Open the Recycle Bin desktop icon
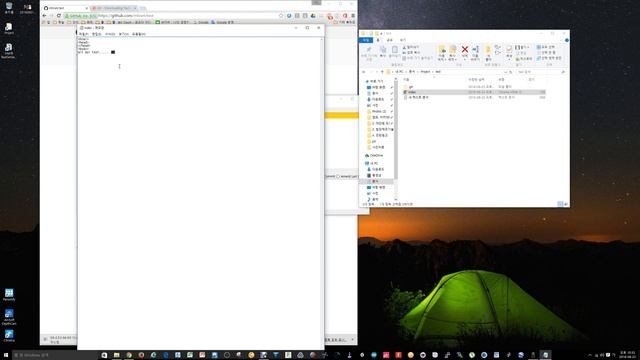This screenshot has height=360, width=640. tap(9, 8)
